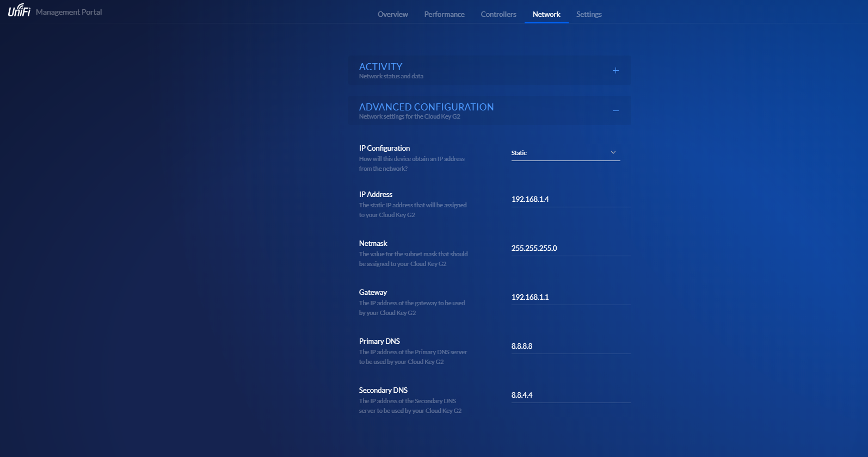The image size is (868, 457).
Task: Select the Gateway field showing 192.168.1.1
Action: (x=570, y=297)
